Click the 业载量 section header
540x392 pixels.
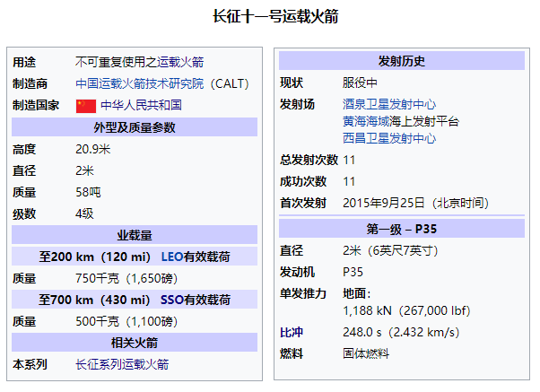click(135, 235)
